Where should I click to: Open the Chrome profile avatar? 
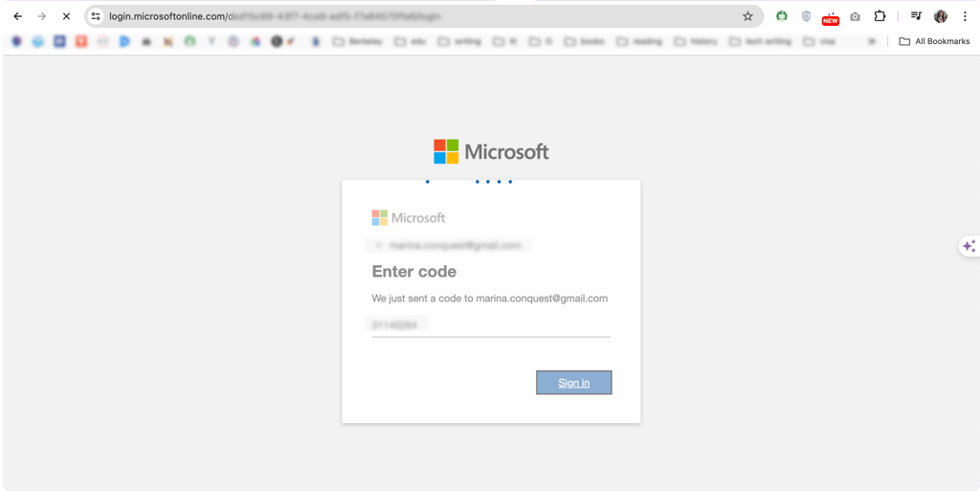click(941, 16)
